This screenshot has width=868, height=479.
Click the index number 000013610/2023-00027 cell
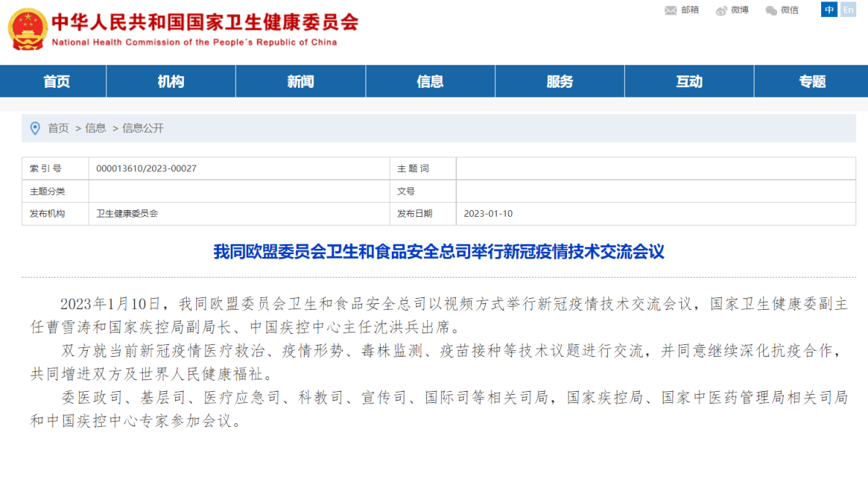click(x=146, y=168)
